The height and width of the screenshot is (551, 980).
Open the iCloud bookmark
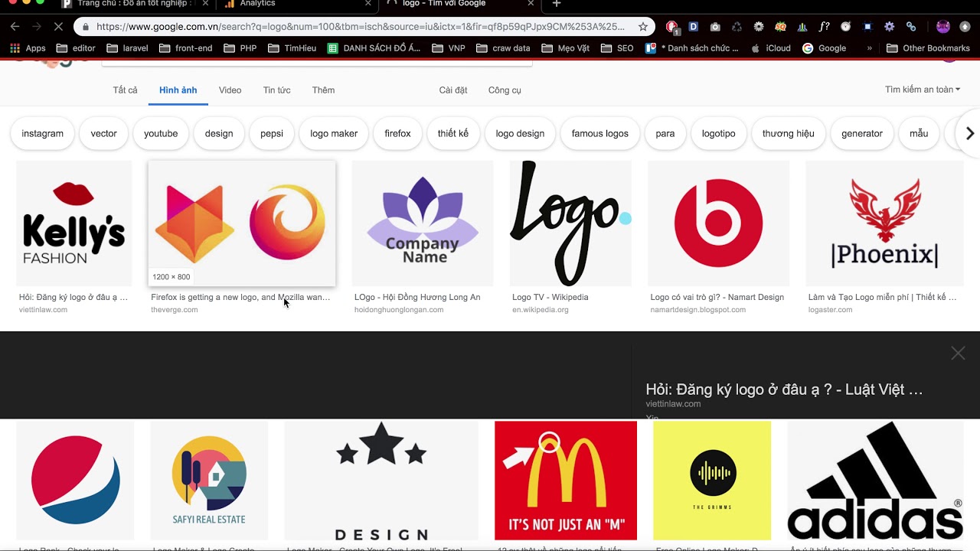771,48
